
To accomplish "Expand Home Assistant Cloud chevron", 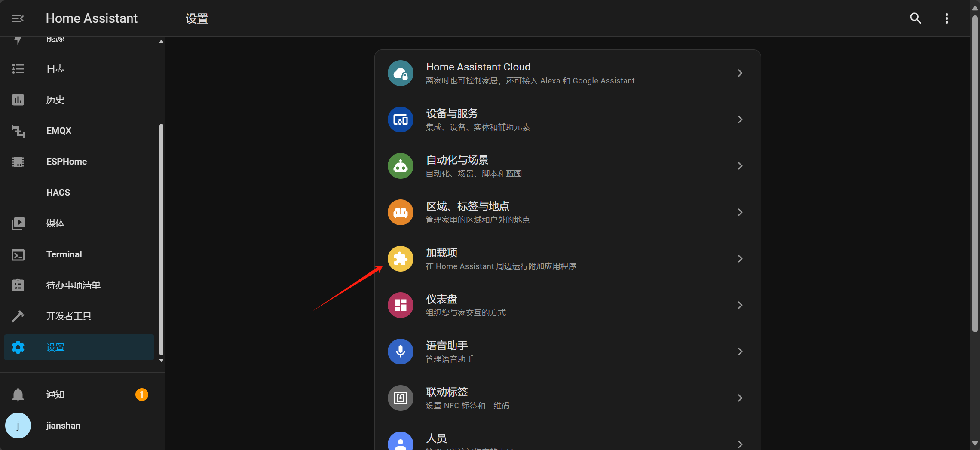I will pos(740,73).
